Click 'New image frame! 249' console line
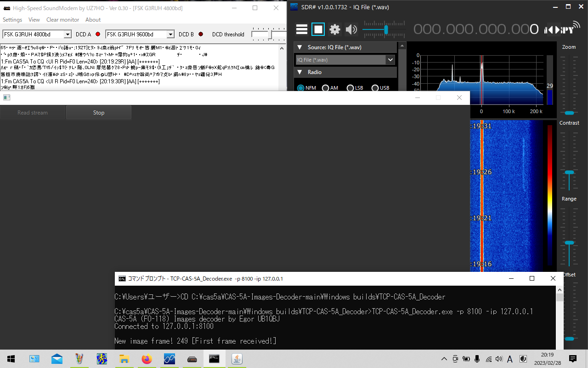 (x=195, y=341)
